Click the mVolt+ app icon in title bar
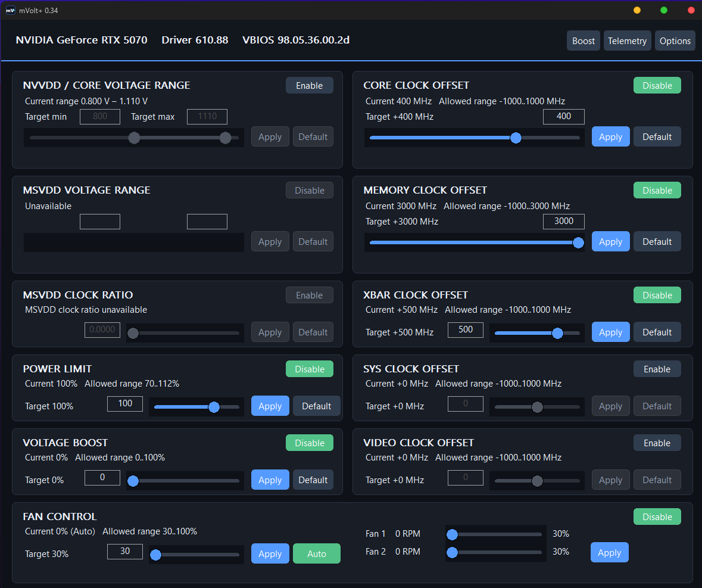The width and height of the screenshot is (702, 588). coord(10,10)
